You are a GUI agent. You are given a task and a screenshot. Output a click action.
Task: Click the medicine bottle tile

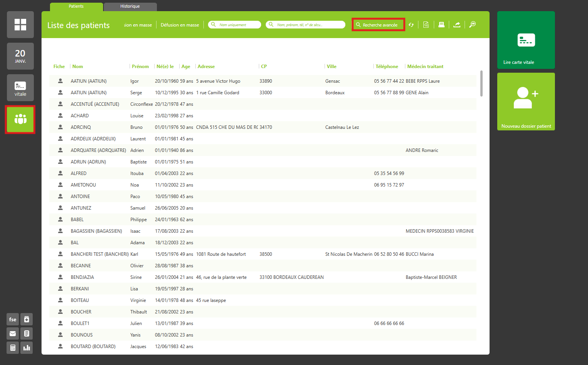27,319
